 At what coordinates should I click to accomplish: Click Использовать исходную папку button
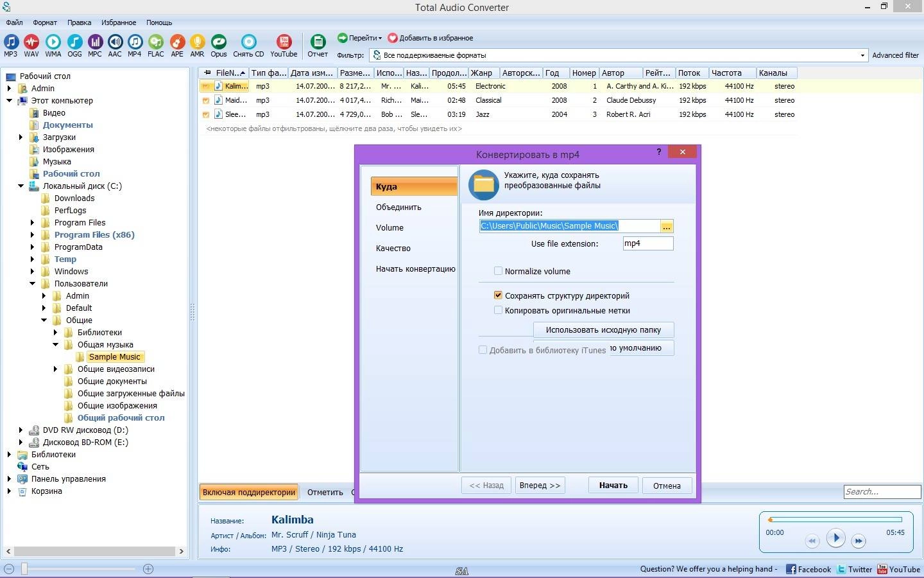(603, 329)
